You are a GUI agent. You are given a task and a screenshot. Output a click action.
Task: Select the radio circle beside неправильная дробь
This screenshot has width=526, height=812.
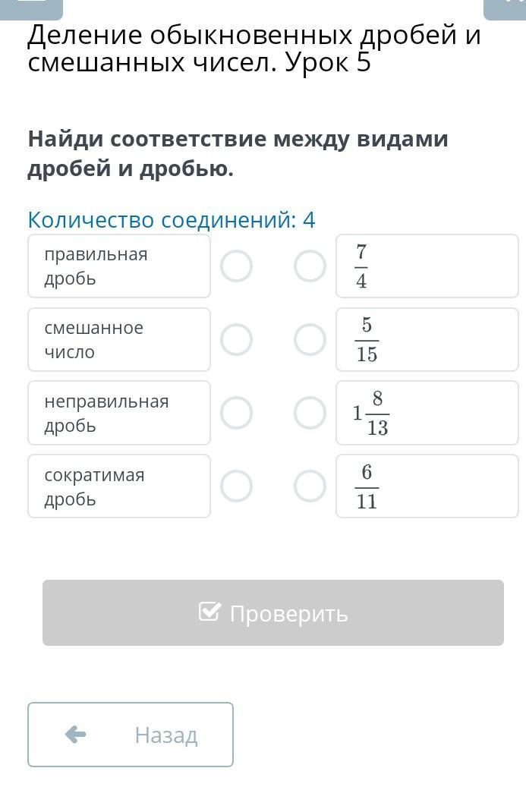pos(236,413)
